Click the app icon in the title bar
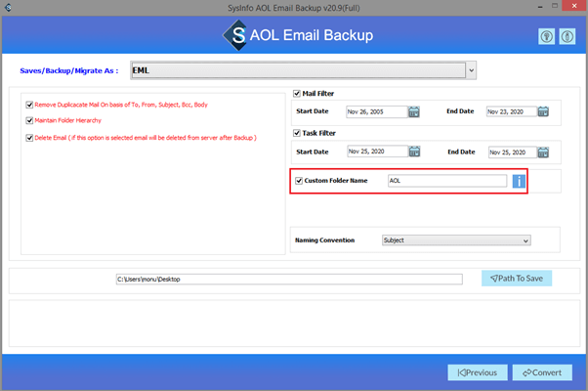This screenshot has width=588, height=391. point(8,7)
